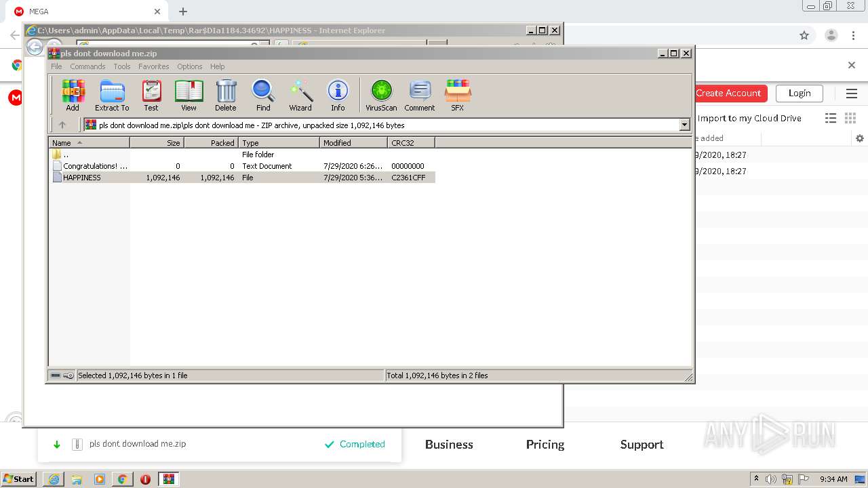The height and width of the screenshot is (488, 868).
Task: Open Chrome from the taskbar
Action: (x=122, y=479)
